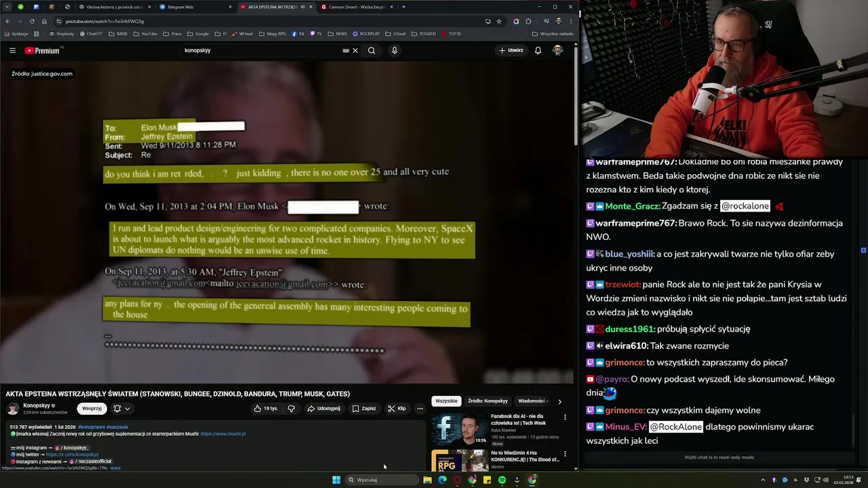The height and width of the screenshot is (488, 868).
Task: Show hidden system tray icons
Action: pos(763,480)
